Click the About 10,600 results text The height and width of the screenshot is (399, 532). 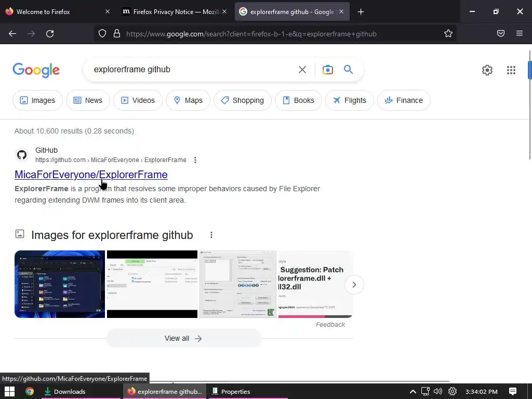pyautogui.click(x=74, y=131)
